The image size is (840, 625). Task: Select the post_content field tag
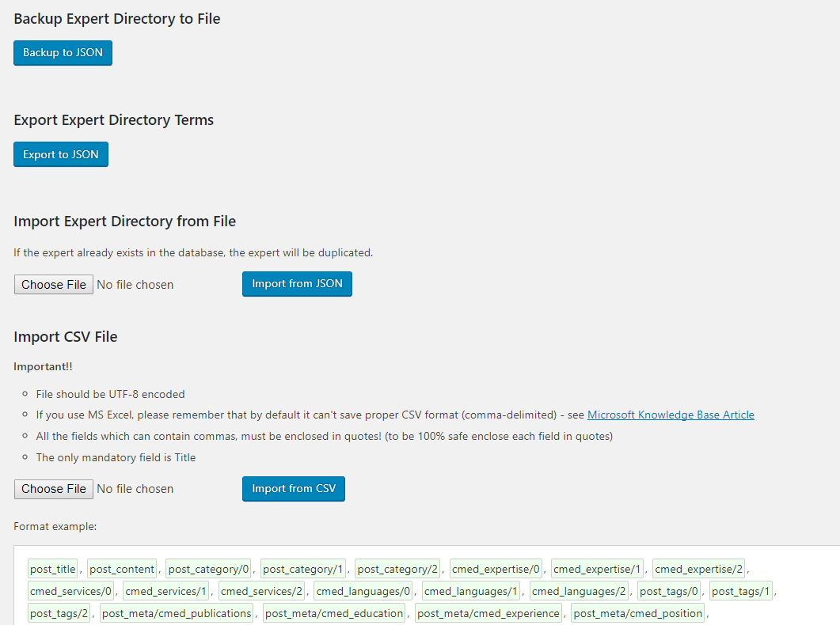coord(122,569)
